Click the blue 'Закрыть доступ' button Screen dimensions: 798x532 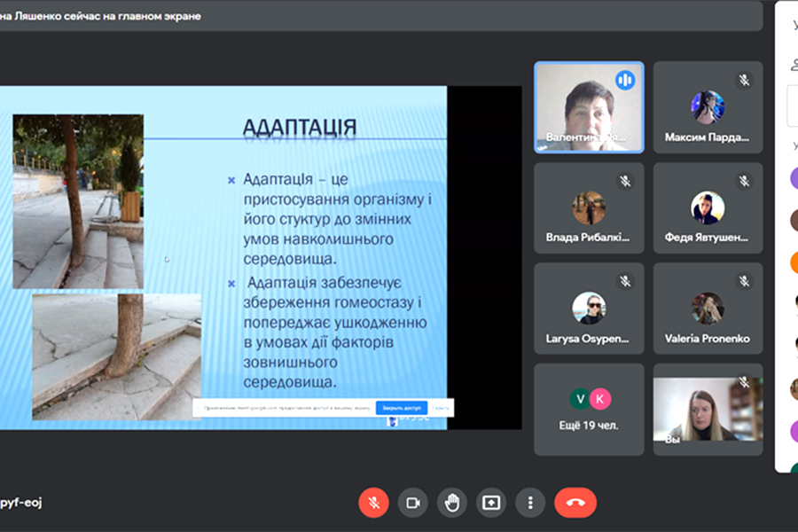coord(401,408)
